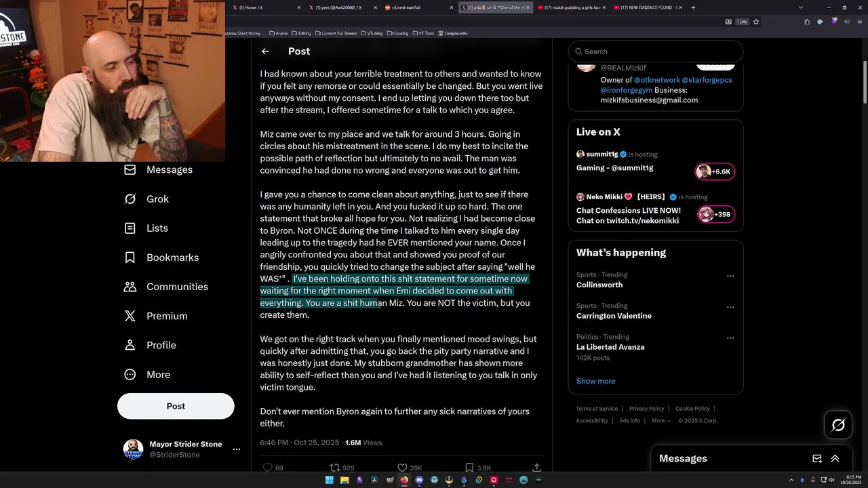
Task: Open the Anime bookmarks folder
Action: point(279,33)
